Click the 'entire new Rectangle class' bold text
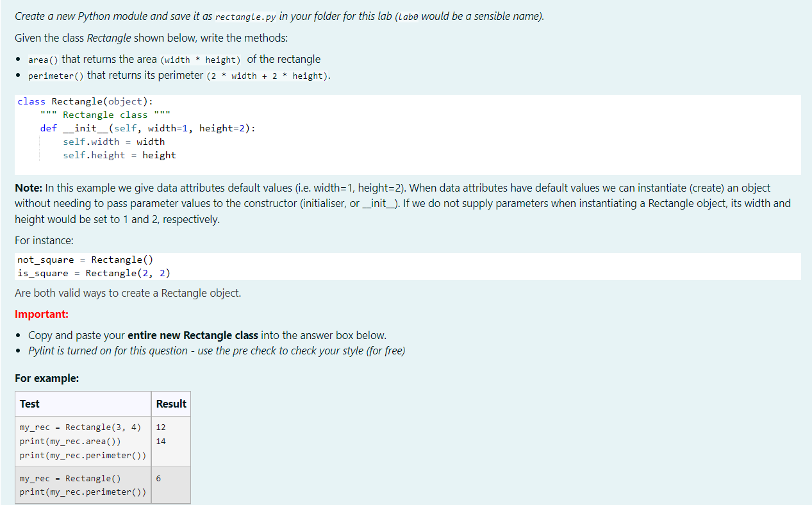This screenshot has height=505, width=812. pyautogui.click(x=193, y=335)
